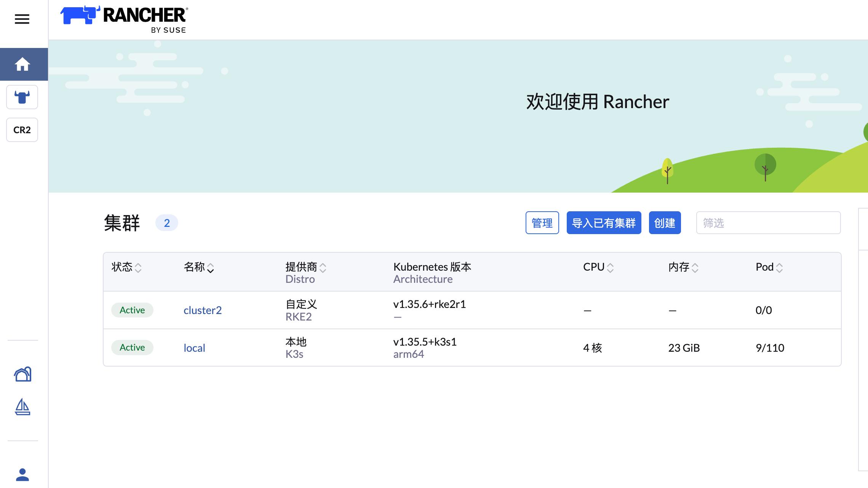Click the 23 GiB memory value

point(684,348)
